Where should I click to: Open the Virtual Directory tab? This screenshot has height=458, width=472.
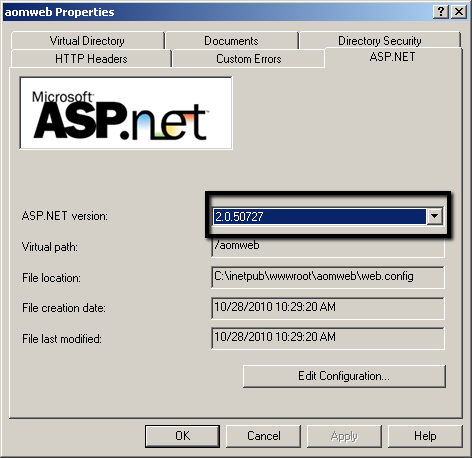87,41
